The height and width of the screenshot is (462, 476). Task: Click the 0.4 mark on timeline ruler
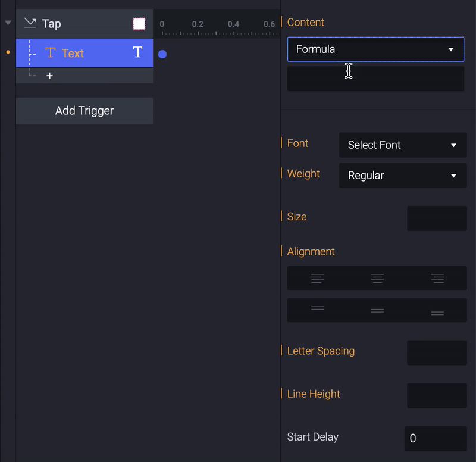coord(233,24)
